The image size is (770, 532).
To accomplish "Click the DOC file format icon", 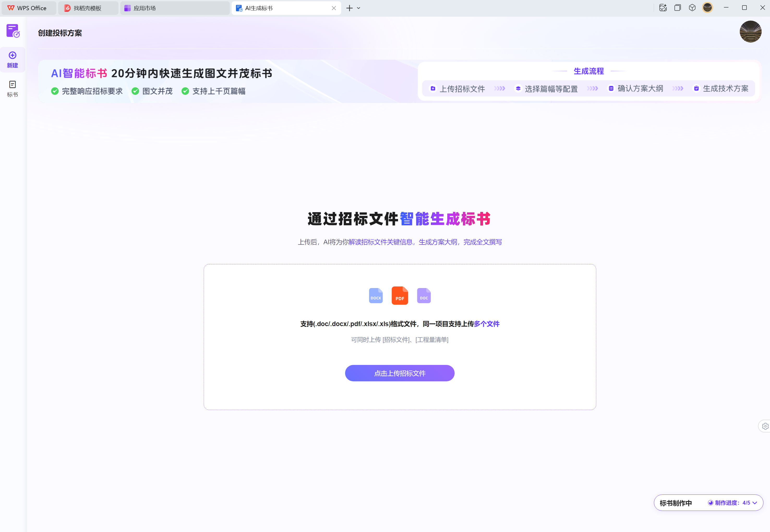I will [424, 295].
